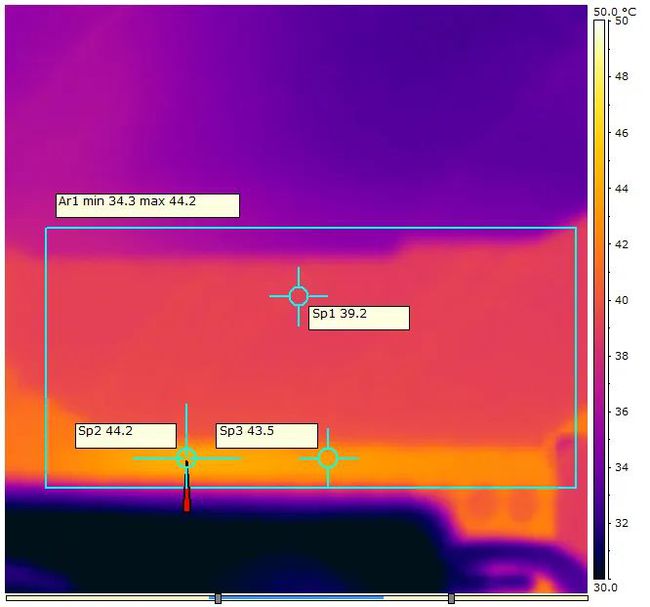650x607 pixels.
Task: Select the right handle of the bottom range slider
Action: click(x=451, y=598)
